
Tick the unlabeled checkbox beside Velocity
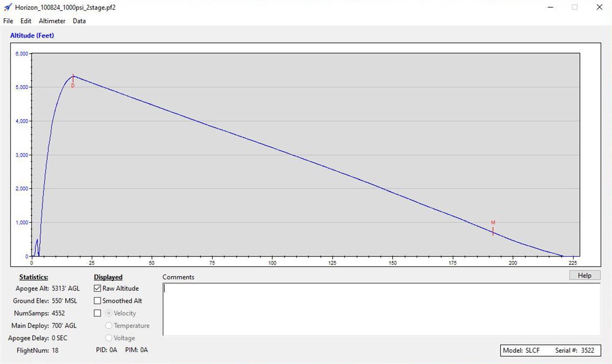pos(98,314)
